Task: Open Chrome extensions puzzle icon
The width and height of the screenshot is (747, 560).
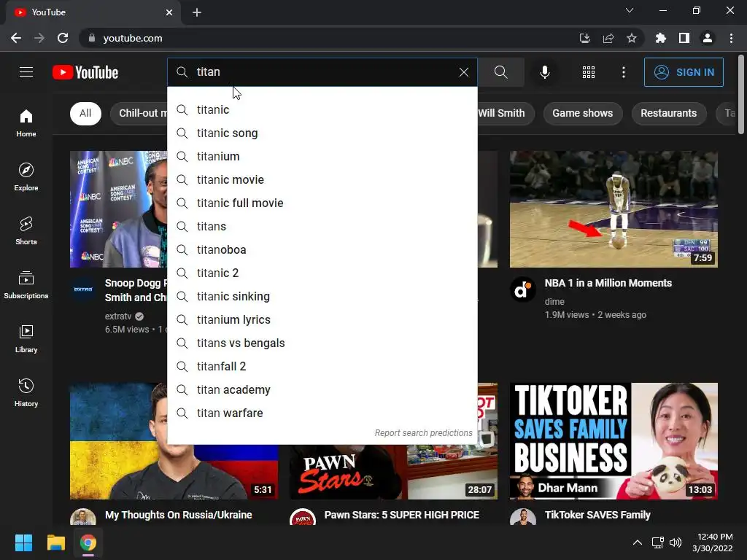Action: point(661,38)
